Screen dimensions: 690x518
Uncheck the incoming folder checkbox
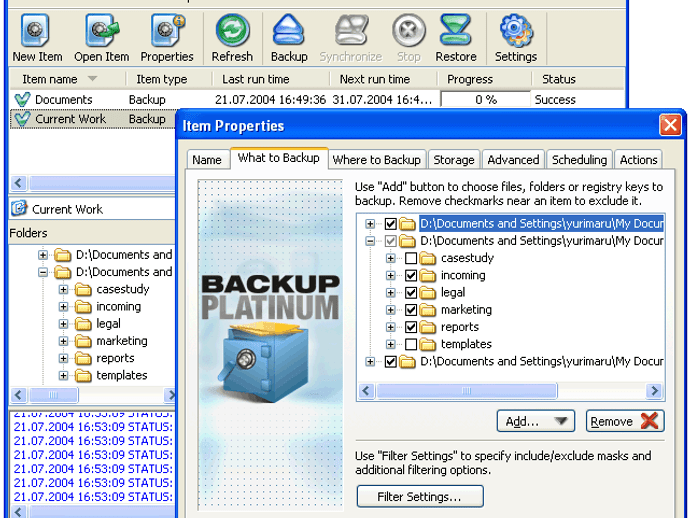click(x=411, y=275)
